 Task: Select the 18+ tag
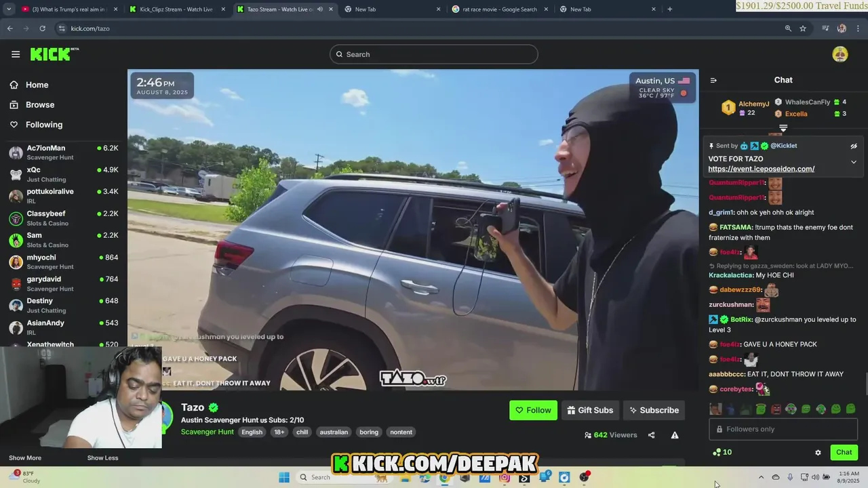[279, 432]
